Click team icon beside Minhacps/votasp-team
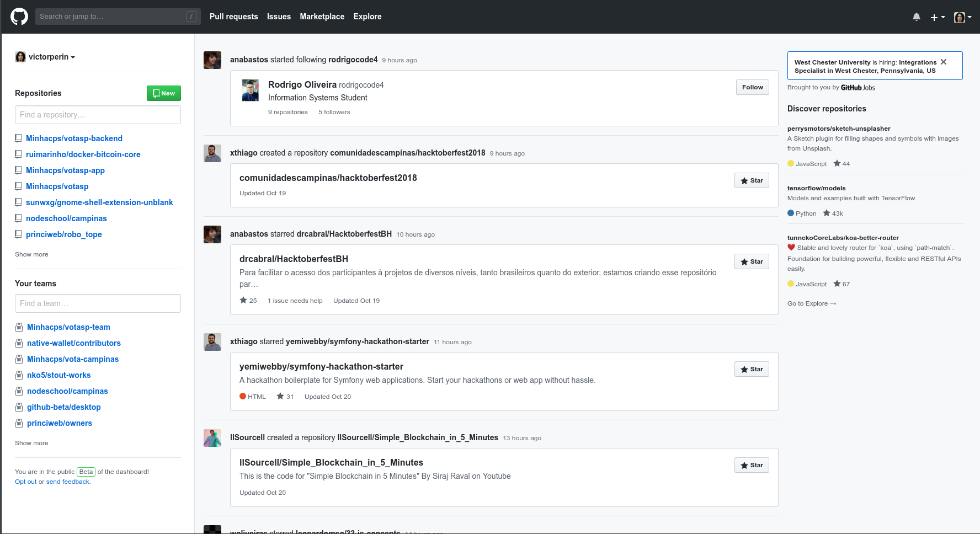 coord(19,327)
